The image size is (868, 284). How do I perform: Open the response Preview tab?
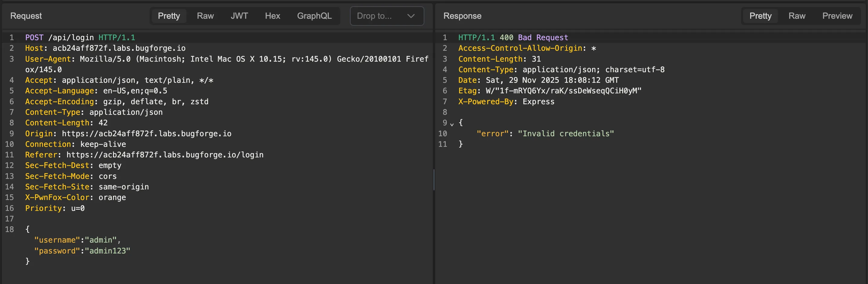click(837, 16)
